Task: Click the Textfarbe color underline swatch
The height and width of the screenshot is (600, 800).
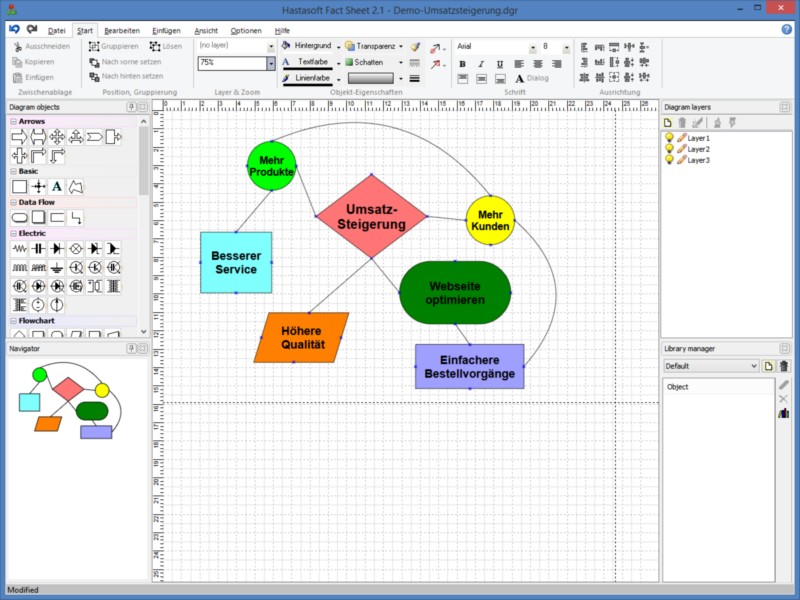Action: click(306, 69)
